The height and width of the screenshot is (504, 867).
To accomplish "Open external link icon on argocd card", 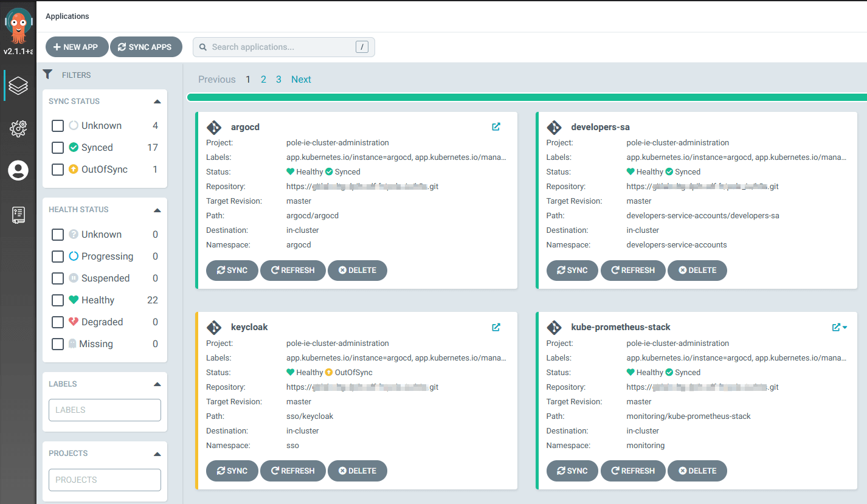I will pos(496,126).
